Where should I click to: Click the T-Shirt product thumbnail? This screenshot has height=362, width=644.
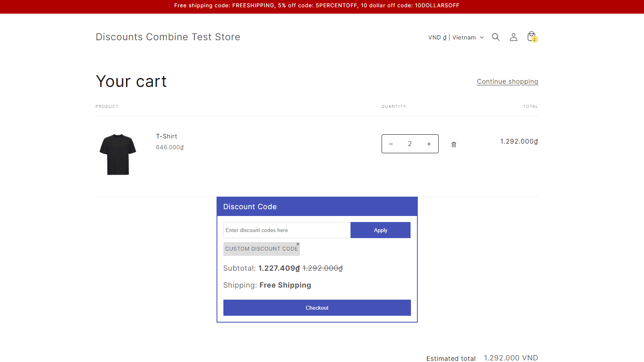click(x=117, y=154)
